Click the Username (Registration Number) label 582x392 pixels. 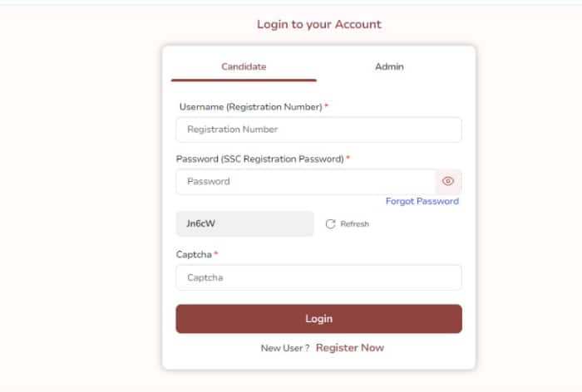pos(250,107)
